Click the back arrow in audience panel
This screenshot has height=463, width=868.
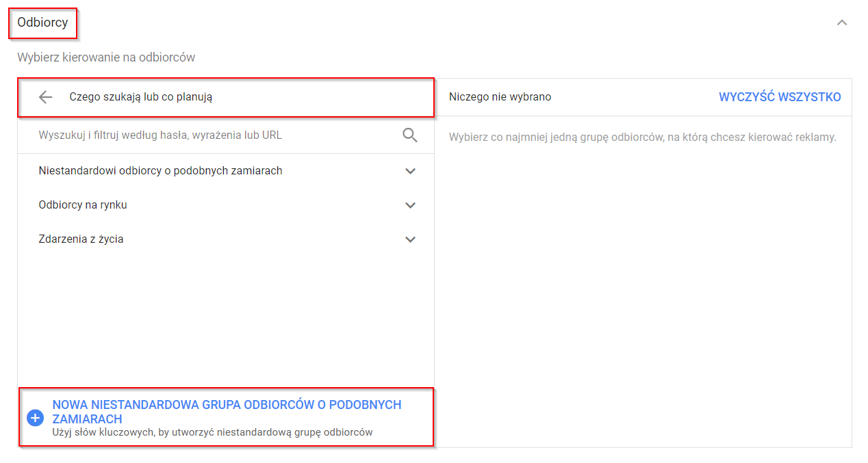(46, 97)
